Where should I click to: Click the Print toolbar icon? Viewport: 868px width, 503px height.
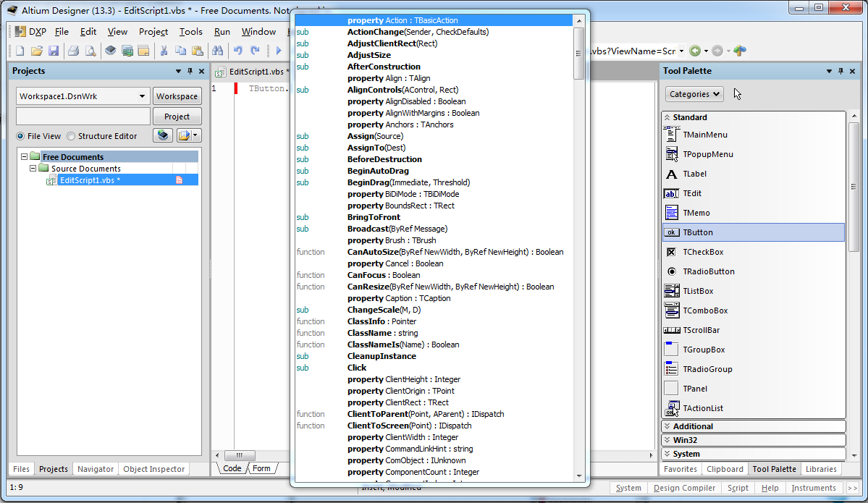coord(73,51)
